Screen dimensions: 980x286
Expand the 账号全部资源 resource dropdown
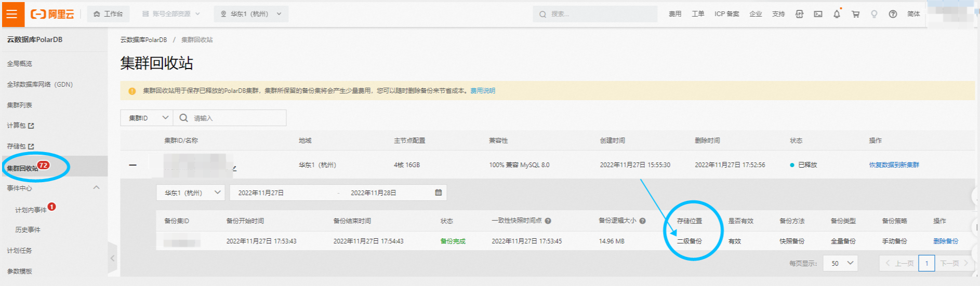click(171, 14)
